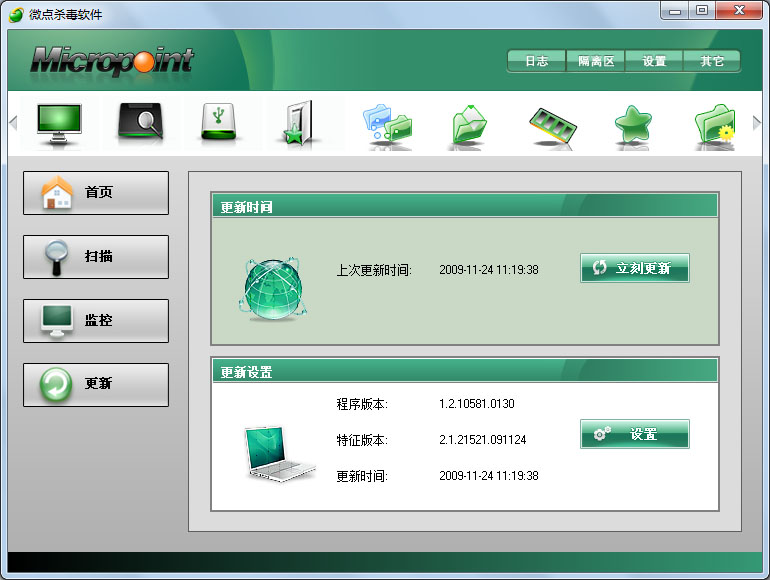
Task: Click program version 1.2.10581.0130
Action: pos(477,404)
